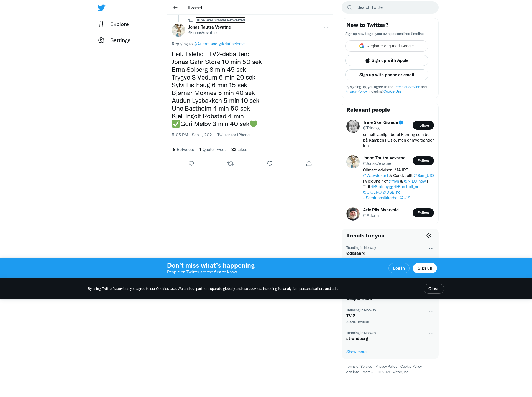
Task: Open options for the Ødegaard trend
Action: (x=431, y=249)
